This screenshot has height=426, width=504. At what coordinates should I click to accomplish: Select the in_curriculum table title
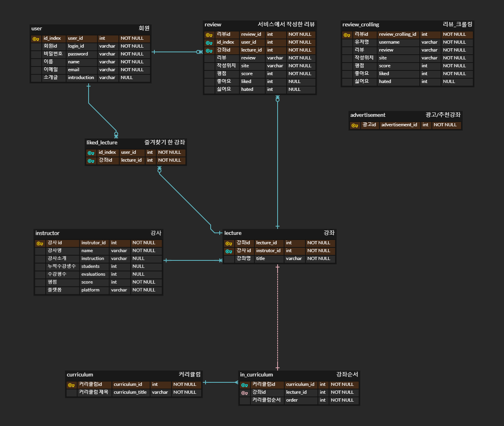click(256, 375)
